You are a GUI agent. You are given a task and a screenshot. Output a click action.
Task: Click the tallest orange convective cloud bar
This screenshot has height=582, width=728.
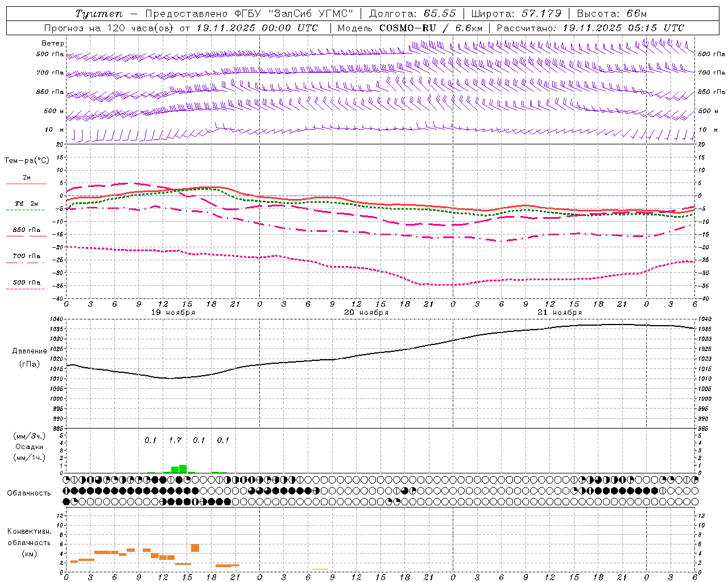pos(195,548)
